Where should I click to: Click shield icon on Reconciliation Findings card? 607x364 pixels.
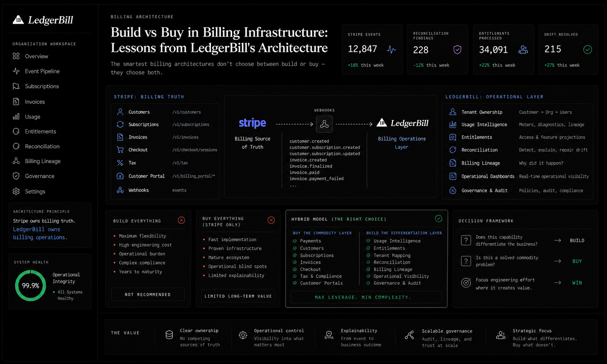[x=457, y=49]
